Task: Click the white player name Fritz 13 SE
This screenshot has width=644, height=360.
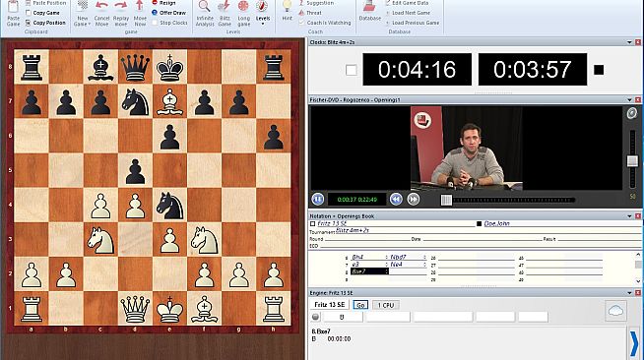Action: pos(332,224)
